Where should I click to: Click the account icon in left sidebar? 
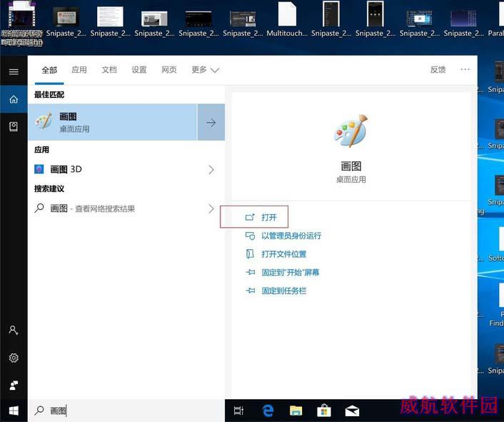pyautogui.click(x=14, y=331)
